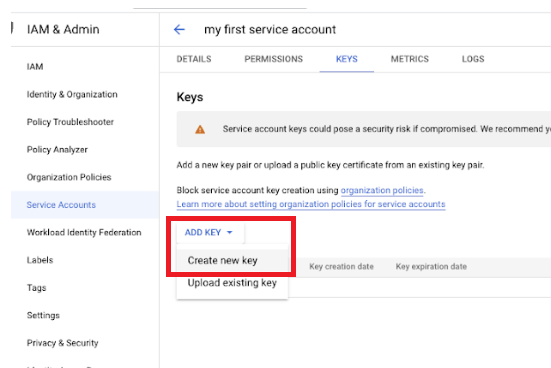Open Policy Troubleshooter page
This screenshot has height=368, width=551.
[x=70, y=122]
